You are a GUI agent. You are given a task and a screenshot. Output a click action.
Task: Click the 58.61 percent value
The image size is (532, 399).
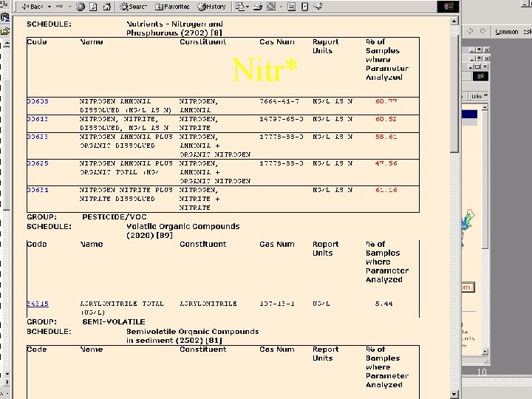386,137
